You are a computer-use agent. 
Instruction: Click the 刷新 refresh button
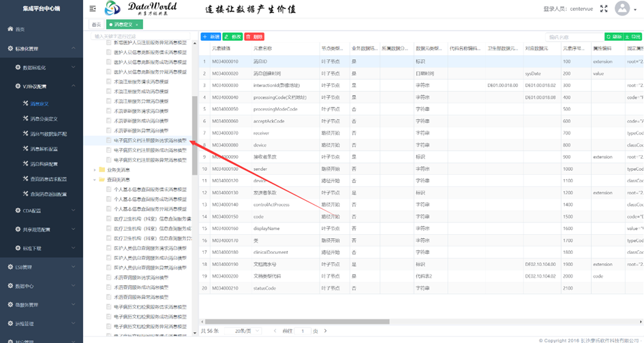(613, 37)
